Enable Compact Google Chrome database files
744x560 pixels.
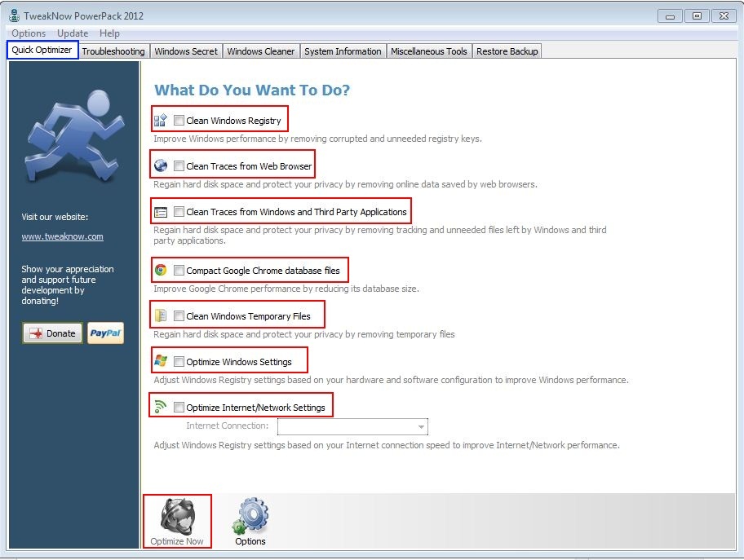pos(179,271)
